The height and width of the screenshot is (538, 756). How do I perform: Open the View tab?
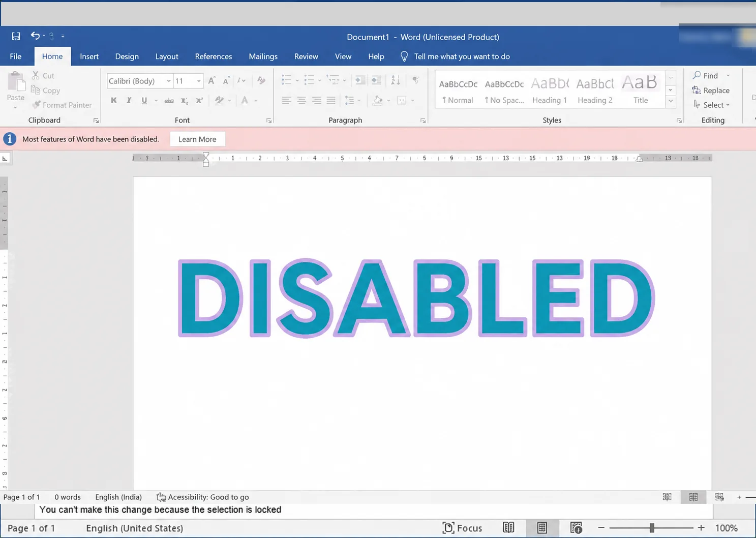pyautogui.click(x=343, y=56)
